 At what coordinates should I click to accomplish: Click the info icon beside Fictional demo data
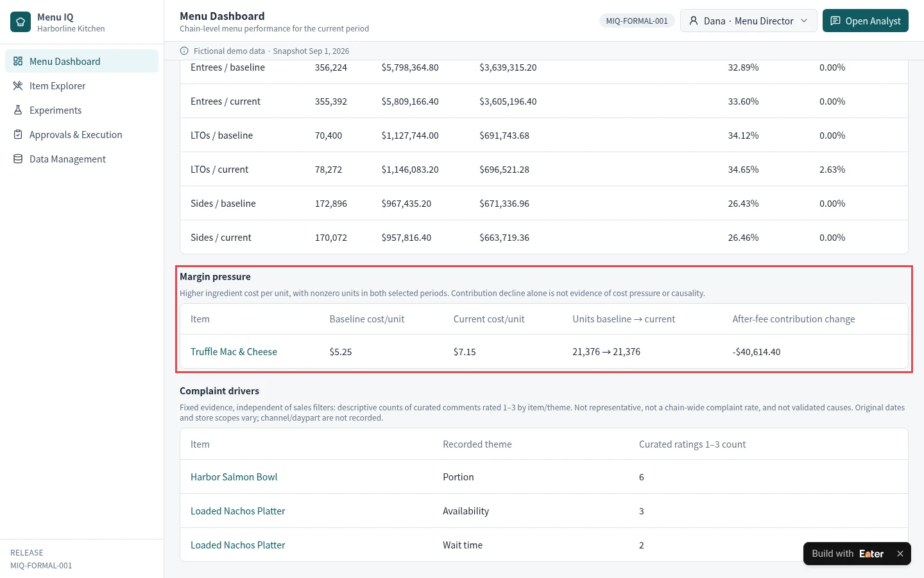tap(184, 51)
